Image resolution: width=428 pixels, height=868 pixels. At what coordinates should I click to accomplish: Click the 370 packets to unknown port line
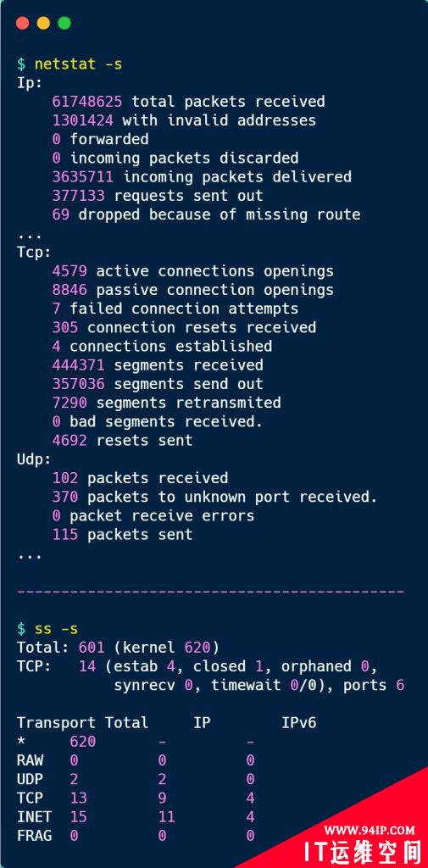click(214, 497)
